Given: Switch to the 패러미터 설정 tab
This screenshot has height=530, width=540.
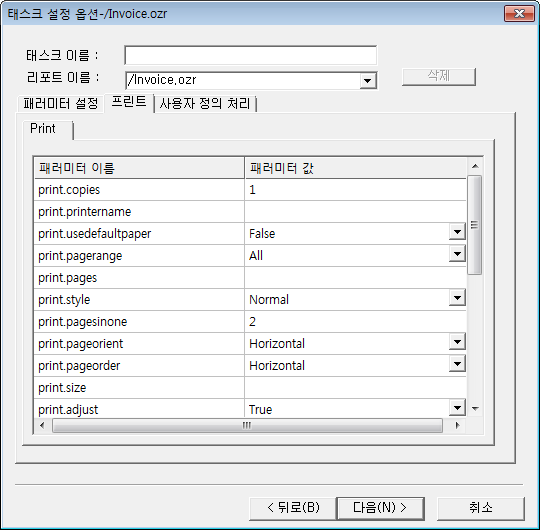Looking at the screenshot, I should point(61,103).
